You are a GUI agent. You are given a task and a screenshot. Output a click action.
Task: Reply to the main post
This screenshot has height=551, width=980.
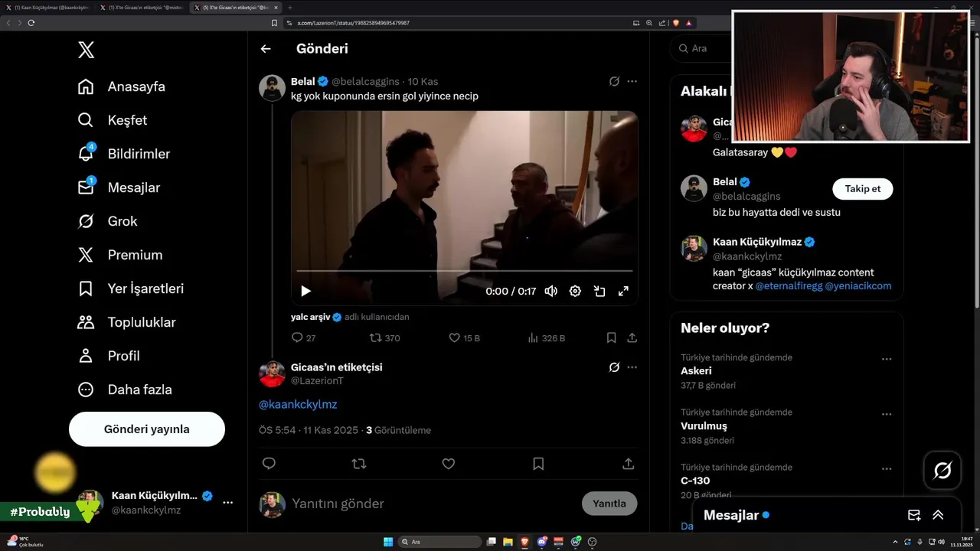tap(269, 464)
